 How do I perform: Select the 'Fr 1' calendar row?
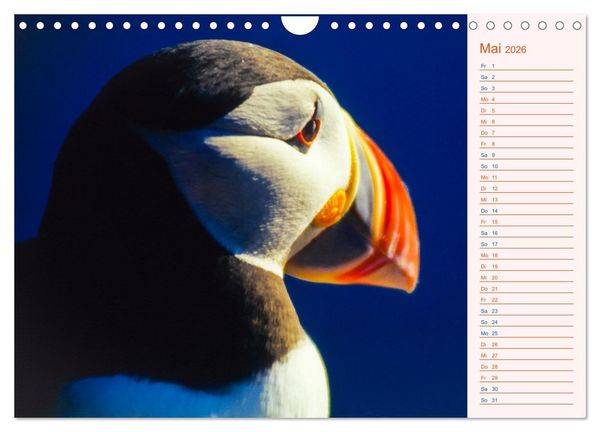[x=527, y=66]
